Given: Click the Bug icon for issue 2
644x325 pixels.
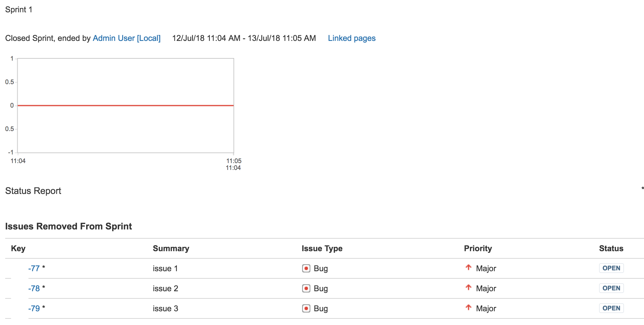Looking at the screenshot, I should point(306,288).
